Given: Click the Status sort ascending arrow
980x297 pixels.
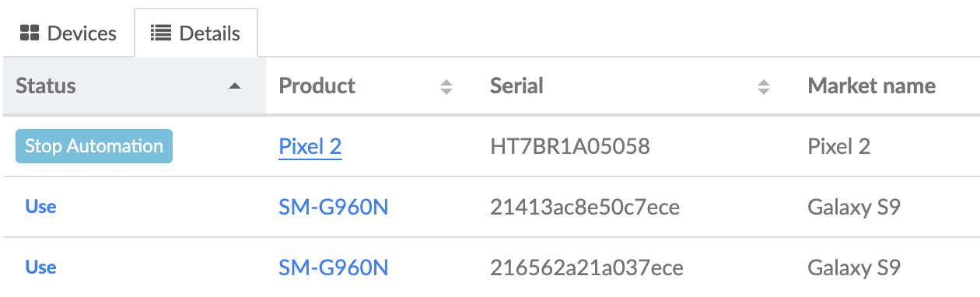Looking at the screenshot, I should 236,86.
